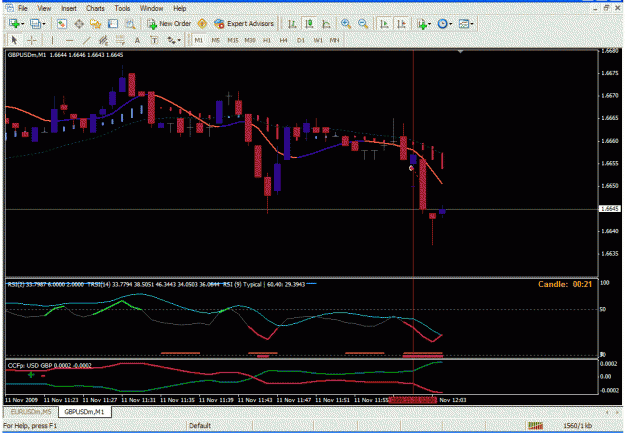Screen dimensions: 625x433
Task: Select the GBPUSDm,M1 chart tab
Action: (84, 411)
